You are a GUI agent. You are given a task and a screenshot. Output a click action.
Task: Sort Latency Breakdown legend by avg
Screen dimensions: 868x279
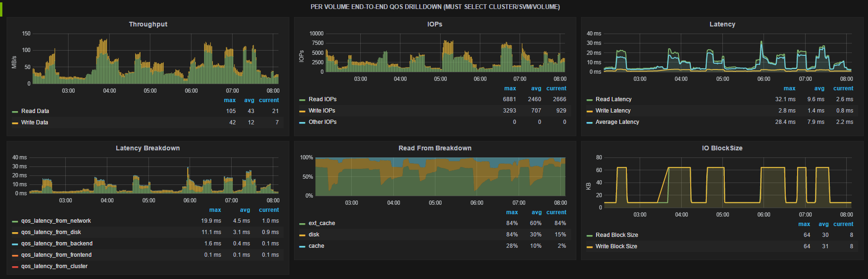[x=245, y=210]
